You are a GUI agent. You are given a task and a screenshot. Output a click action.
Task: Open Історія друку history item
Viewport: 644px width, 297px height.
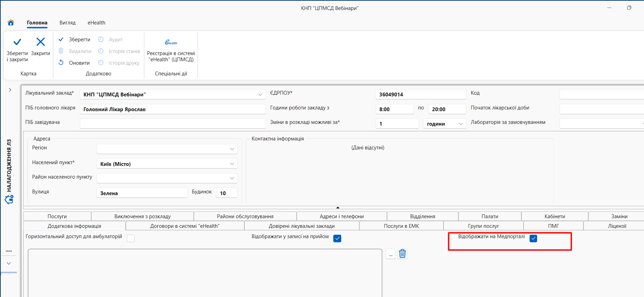(x=119, y=63)
